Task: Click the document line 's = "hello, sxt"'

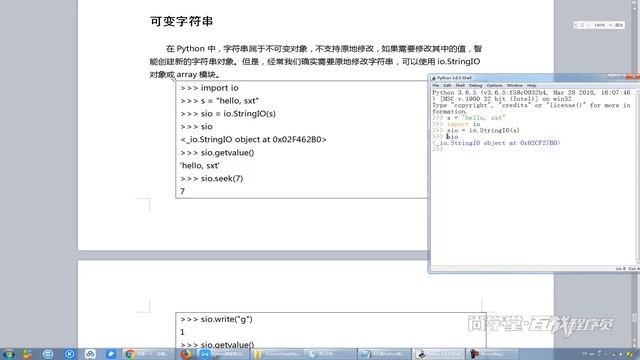Action: [220, 101]
